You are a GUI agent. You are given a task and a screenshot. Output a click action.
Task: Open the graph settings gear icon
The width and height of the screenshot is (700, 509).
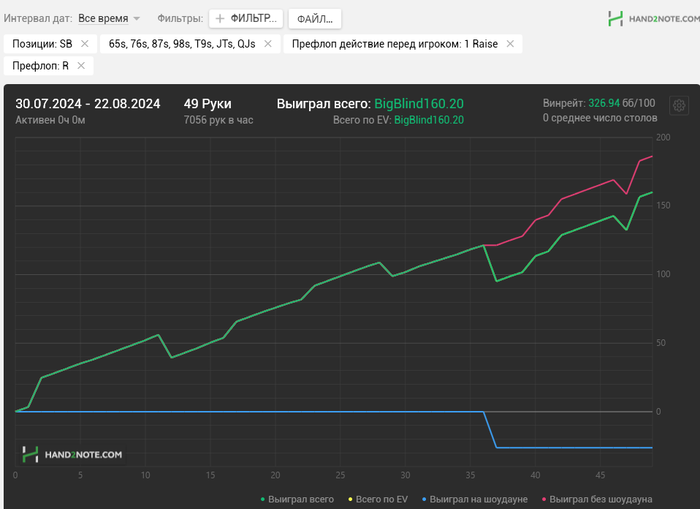click(679, 106)
